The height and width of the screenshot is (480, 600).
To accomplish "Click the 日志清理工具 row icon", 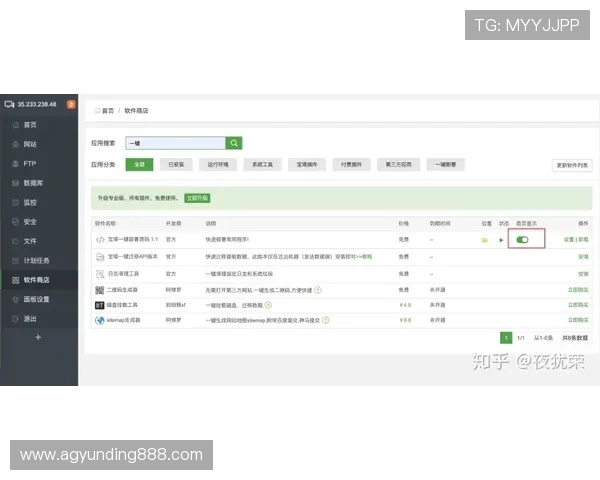I will 100,274.
